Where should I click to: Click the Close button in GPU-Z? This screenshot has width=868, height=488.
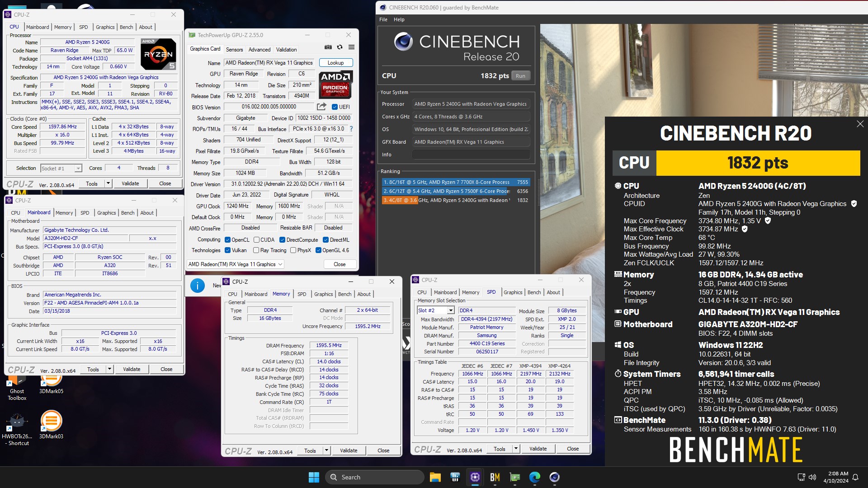coord(340,264)
